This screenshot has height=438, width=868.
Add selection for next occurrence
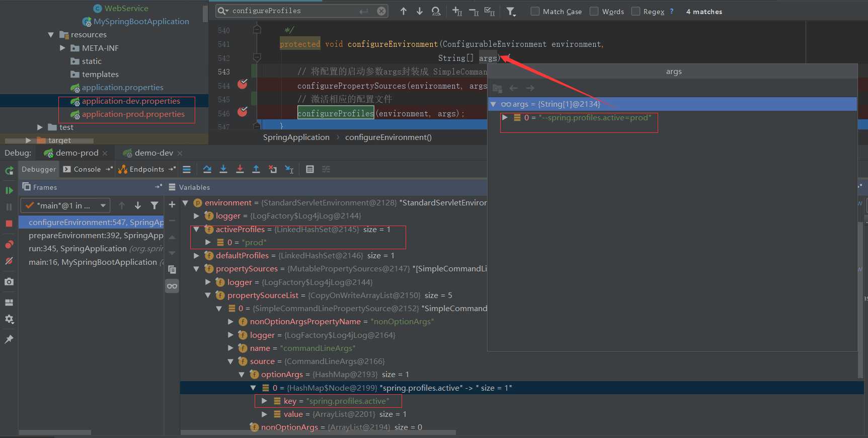457,11
